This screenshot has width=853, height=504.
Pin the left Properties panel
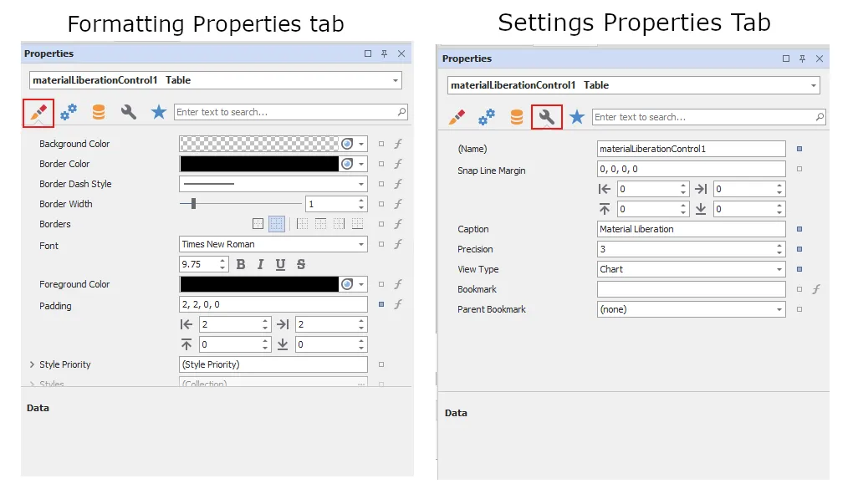[384, 53]
